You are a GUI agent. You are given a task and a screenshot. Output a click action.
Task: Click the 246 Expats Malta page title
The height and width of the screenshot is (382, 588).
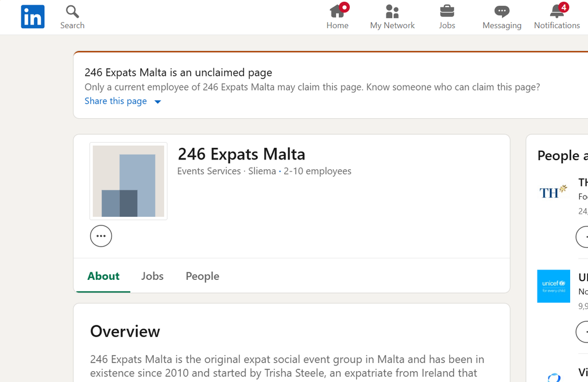(x=241, y=154)
